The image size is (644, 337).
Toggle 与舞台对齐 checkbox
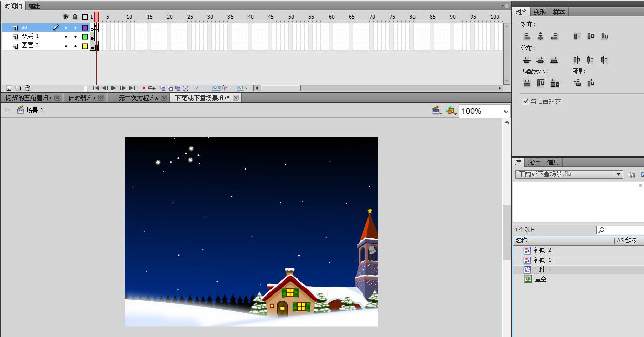[x=526, y=102]
